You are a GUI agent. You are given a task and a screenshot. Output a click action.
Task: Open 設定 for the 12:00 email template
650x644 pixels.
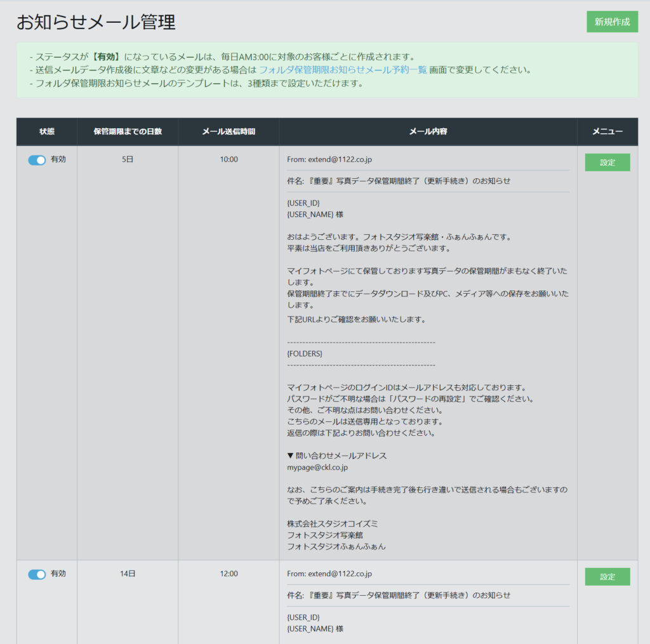click(x=607, y=577)
